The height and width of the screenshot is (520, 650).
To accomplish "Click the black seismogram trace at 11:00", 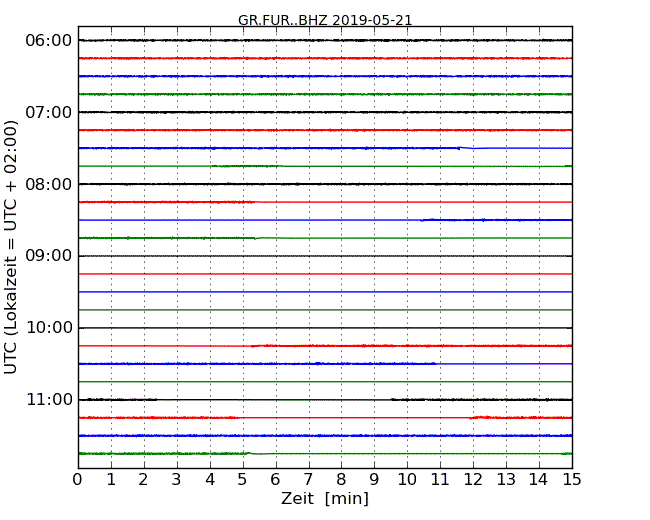I will pos(325,399).
